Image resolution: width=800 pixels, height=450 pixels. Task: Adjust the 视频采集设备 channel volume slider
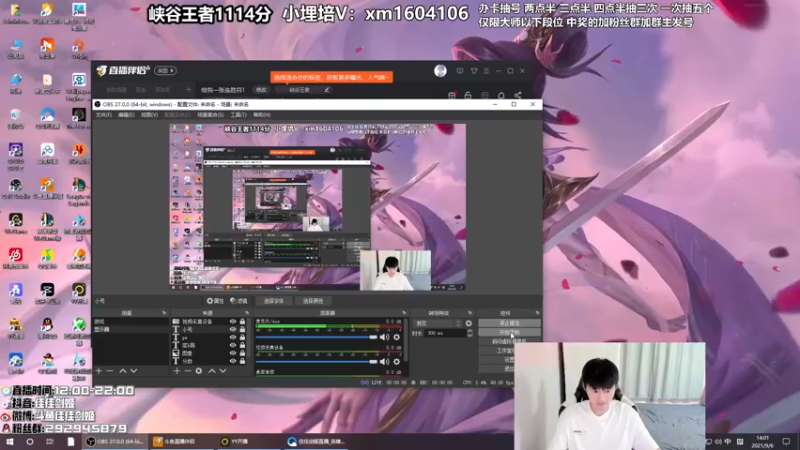pos(316,362)
